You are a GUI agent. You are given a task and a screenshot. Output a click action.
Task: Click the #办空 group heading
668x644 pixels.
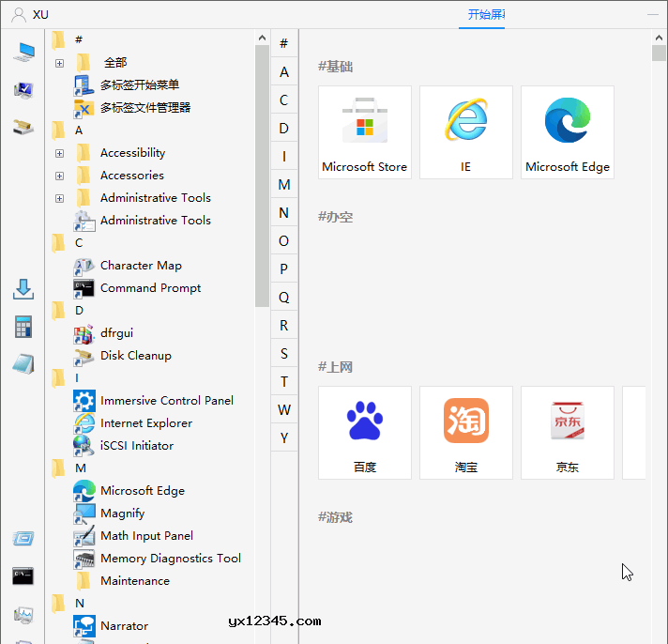[336, 217]
